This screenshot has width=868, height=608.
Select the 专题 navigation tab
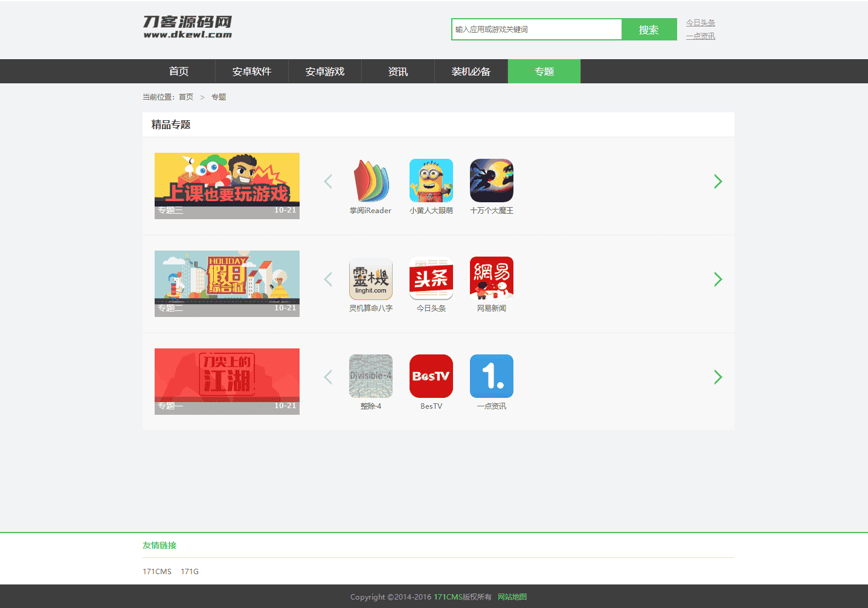click(544, 71)
